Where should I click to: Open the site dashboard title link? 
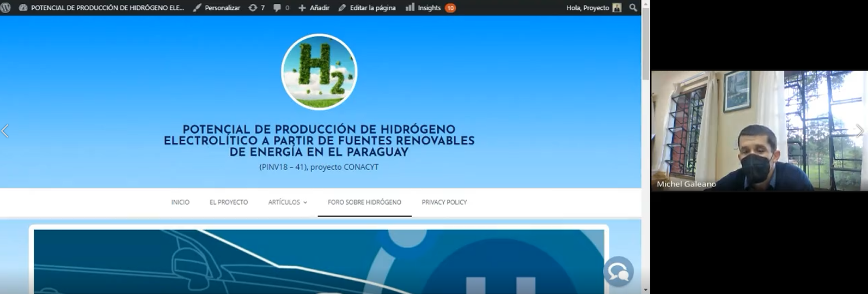click(x=101, y=8)
